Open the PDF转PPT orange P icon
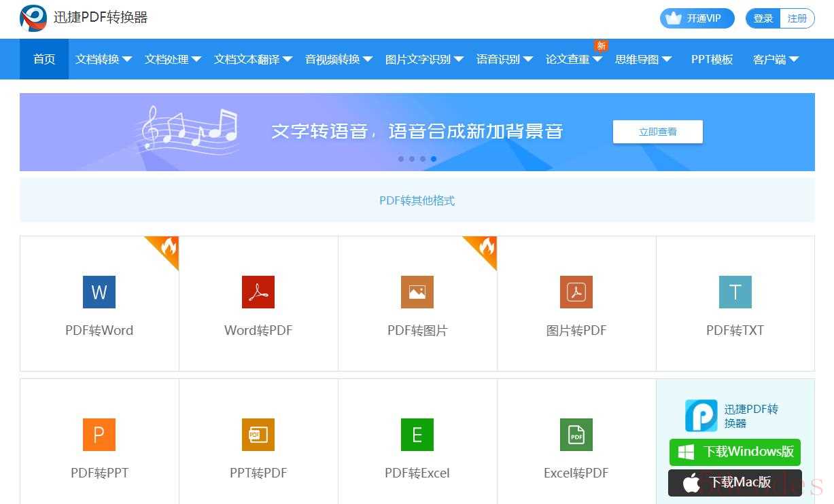834x504 pixels. click(99, 435)
